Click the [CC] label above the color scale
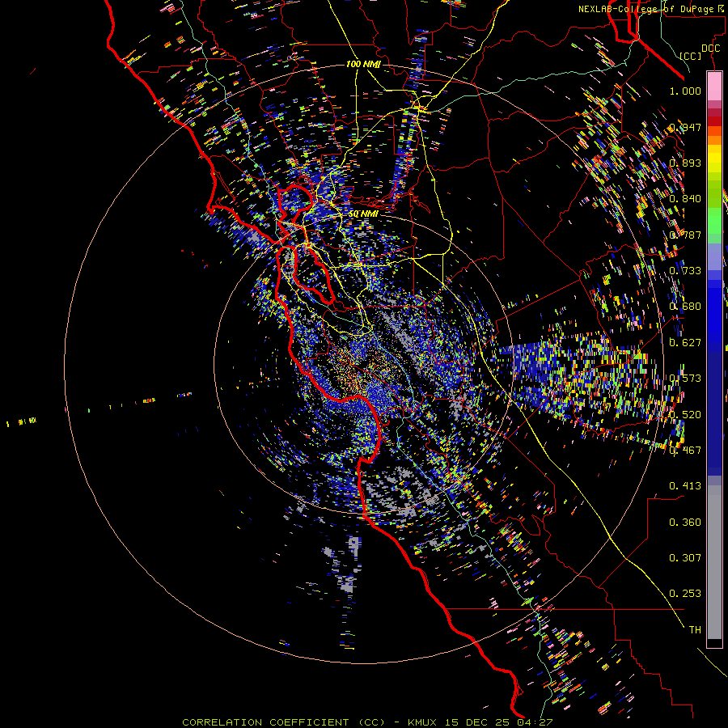The height and width of the screenshot is (728, 728). [691, 56]
